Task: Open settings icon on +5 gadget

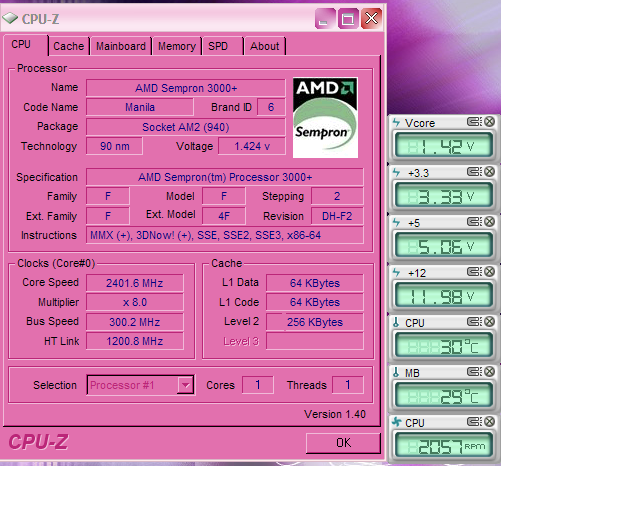Action: [474, 222]
